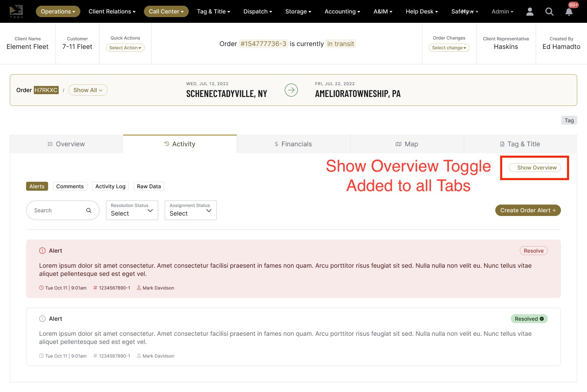Click the SCHENECTADYVILLE, NY origin text
Image resolution: width=587 pixels, height=392 pixels.
pos(227,94)
